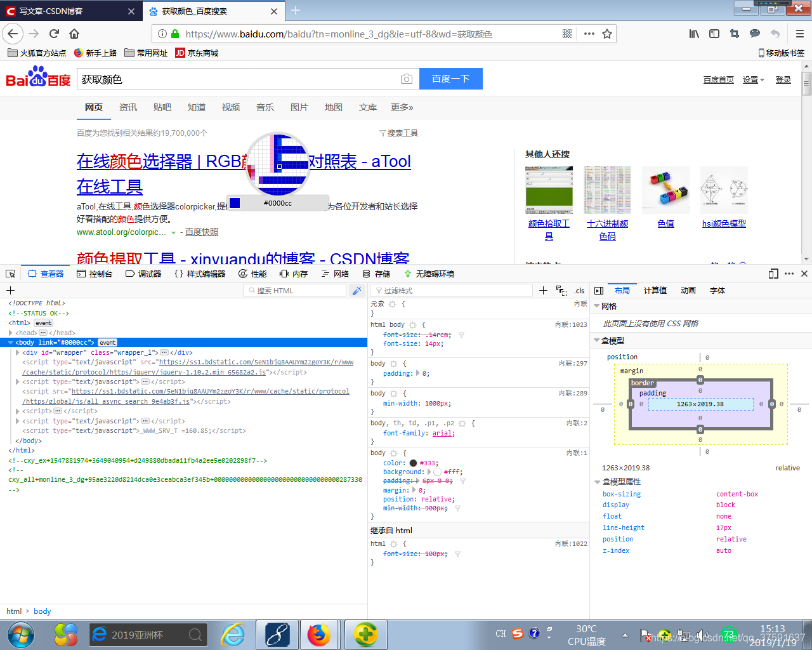
Task: Expand the margin: 0 shorthand arrow
Action: click(x=413, y=490)
